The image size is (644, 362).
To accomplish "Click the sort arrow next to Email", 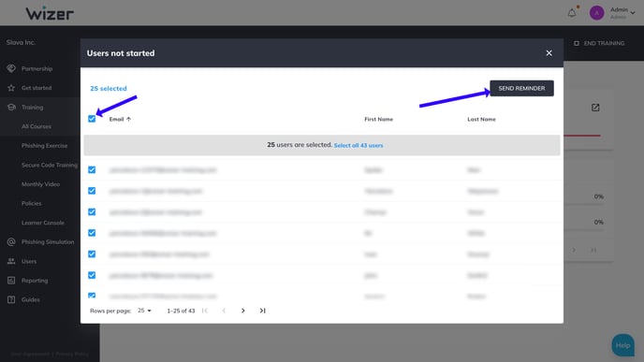I will [128, 119].
